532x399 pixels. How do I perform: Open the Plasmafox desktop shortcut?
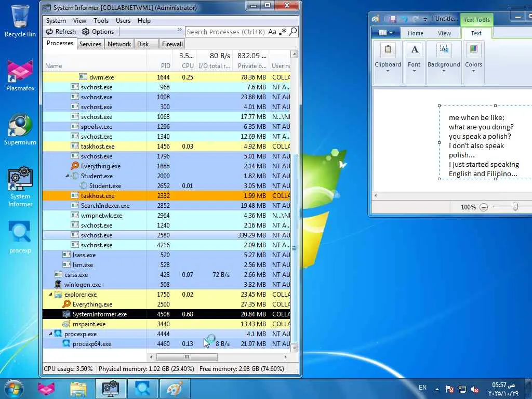pos(20,75)
